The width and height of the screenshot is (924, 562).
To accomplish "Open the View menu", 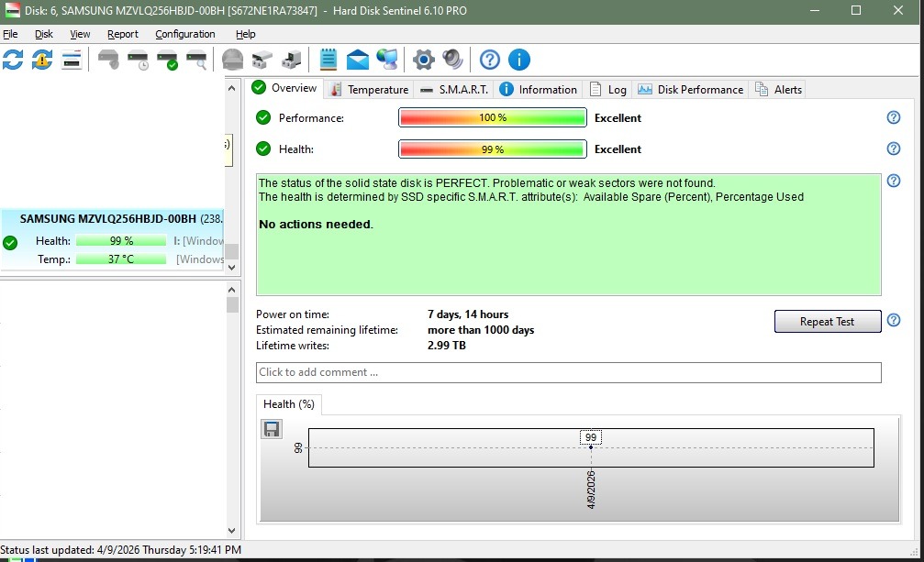I will click(x=80, y=34).
